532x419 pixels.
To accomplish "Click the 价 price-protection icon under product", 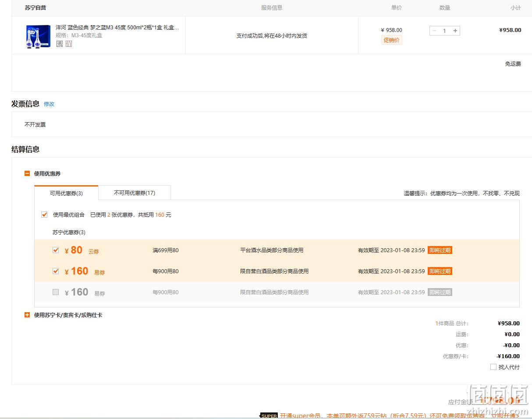I will tap(69, 44).
